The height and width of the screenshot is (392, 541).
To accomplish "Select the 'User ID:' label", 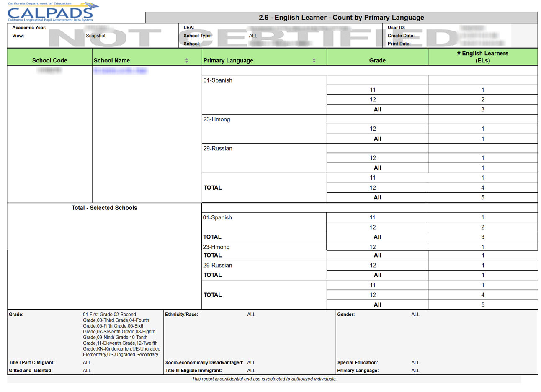I will [396, 28].
